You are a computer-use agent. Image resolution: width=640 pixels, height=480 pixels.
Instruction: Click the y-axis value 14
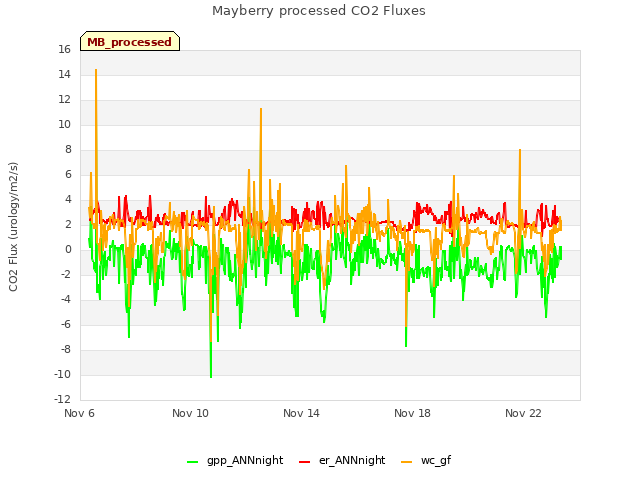64,74
